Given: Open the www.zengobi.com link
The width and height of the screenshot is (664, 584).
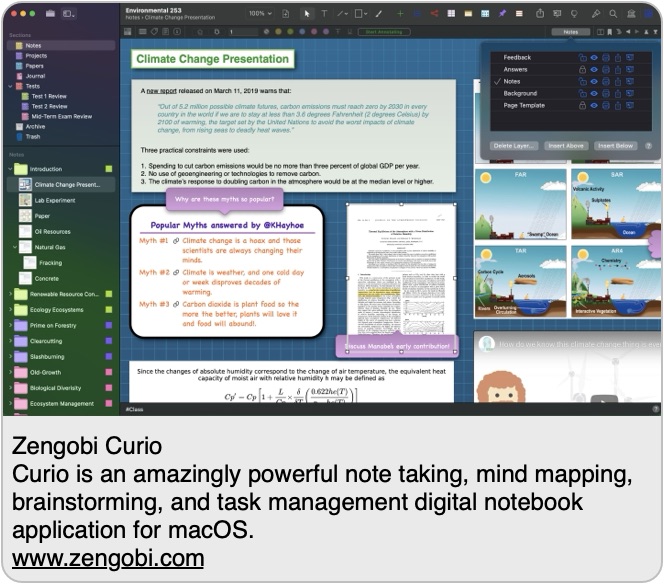Looking at the screenshot, I should pyautogui.click(x=108, y=558).
